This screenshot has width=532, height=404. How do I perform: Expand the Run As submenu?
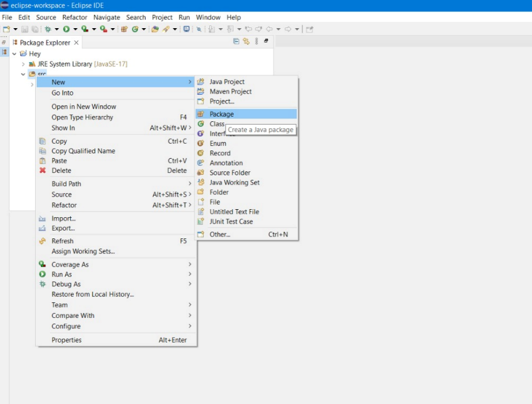[116, 274]
